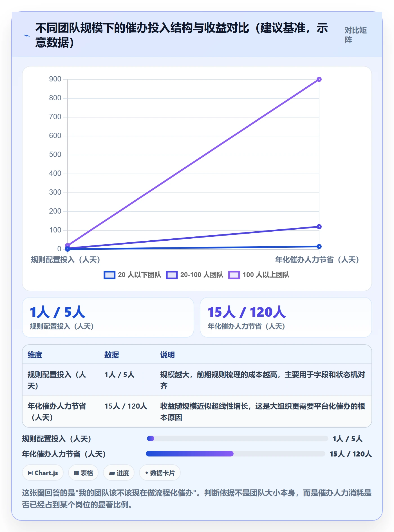Click the 100 人以上团队 data point at 900
The width and height of the screenshot is (394, 532).
[x=319, y=79]
